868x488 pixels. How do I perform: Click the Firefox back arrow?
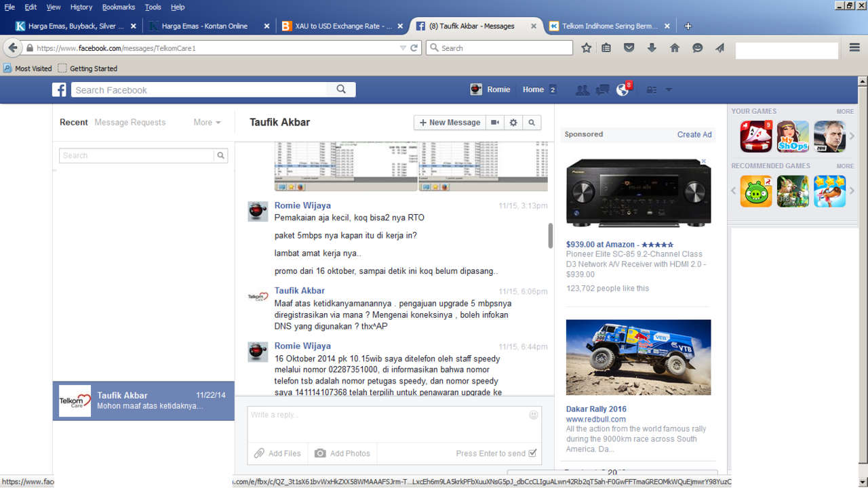13,48
